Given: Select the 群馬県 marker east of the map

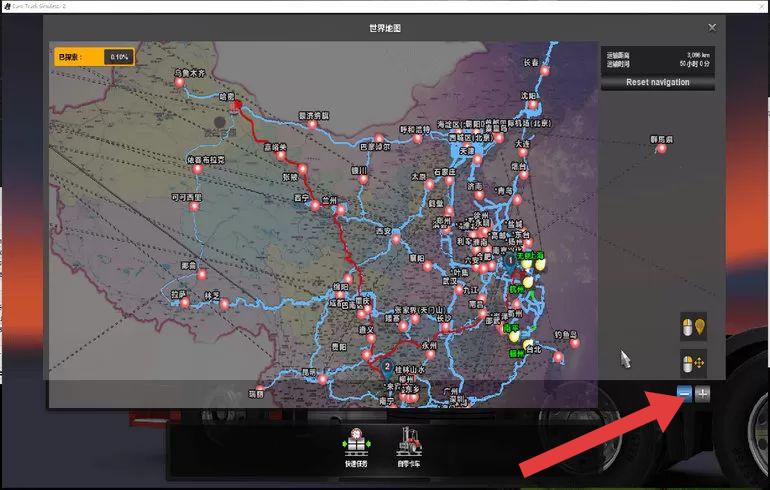Looking at the screenshot, I should [661, 148].
